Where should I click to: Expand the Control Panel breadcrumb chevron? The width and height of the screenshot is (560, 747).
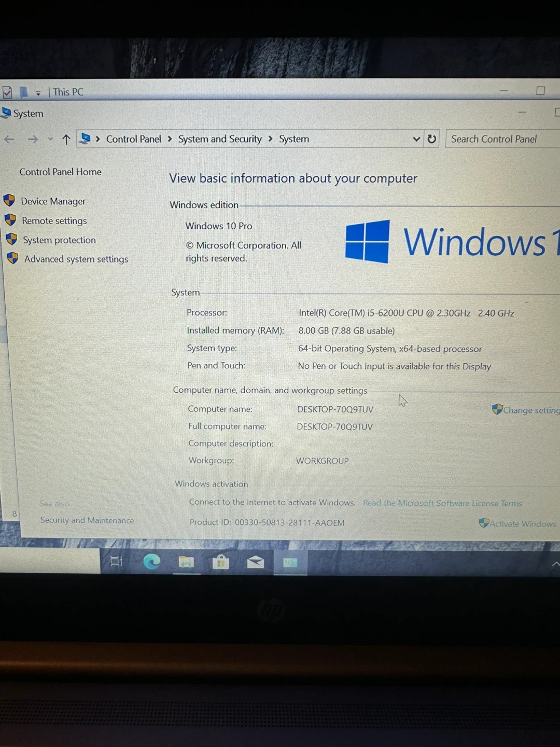click(170, 139)
